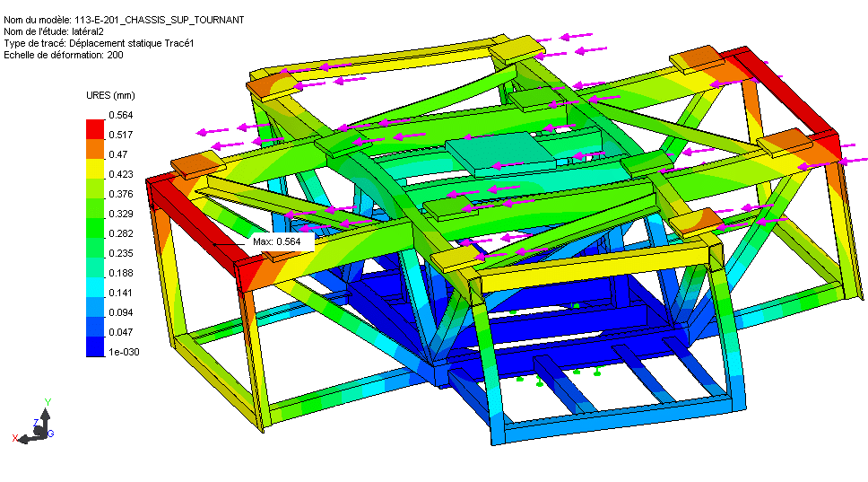
Task: Click the green Y axis label of triad
Action: [x=48, y=402]
